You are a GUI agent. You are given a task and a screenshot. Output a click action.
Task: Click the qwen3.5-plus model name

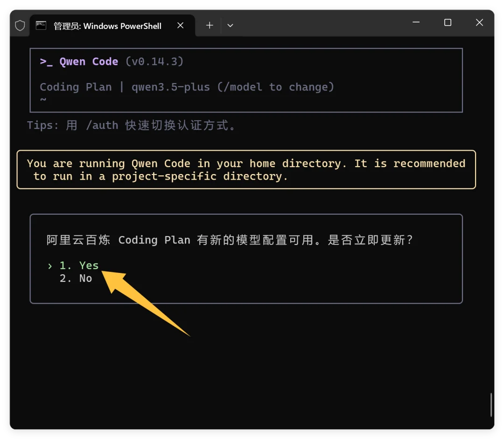pyautogui.click(x=170, y=87)
